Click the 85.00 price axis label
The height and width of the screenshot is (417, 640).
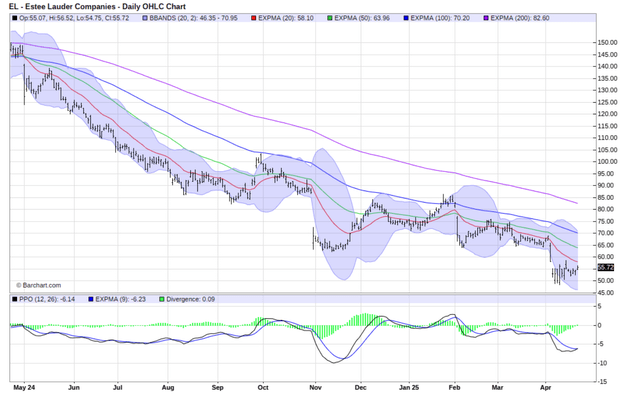point(607,197)
